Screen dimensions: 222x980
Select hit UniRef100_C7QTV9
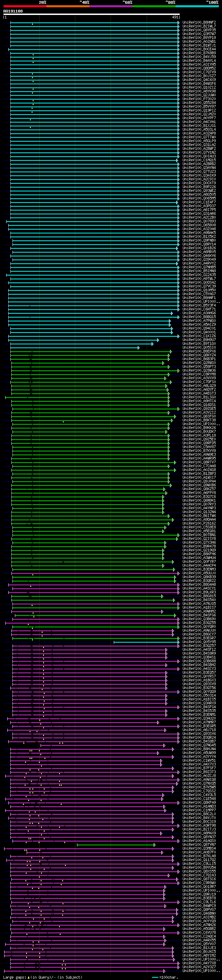click(x=199, y=72)
